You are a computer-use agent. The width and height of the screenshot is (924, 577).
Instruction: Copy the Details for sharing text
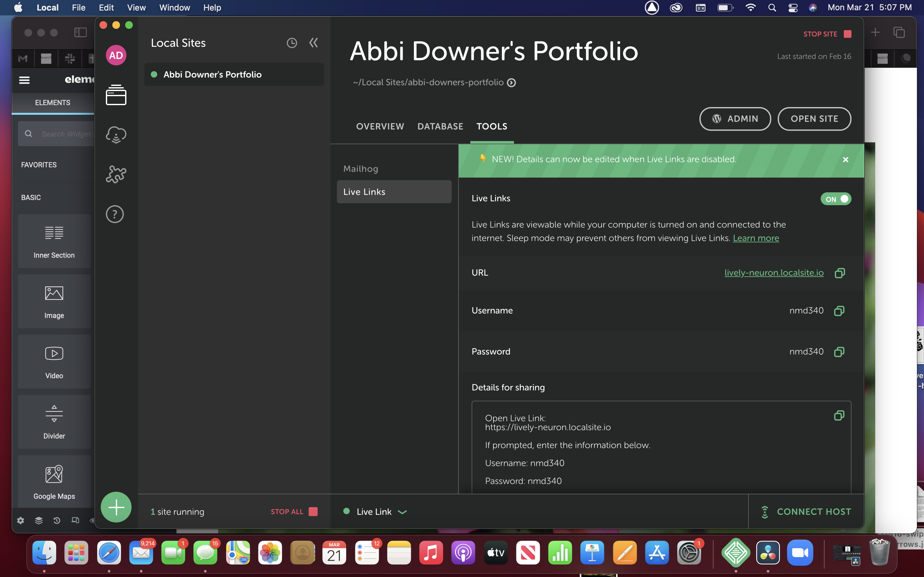click(x=839, y=415)
